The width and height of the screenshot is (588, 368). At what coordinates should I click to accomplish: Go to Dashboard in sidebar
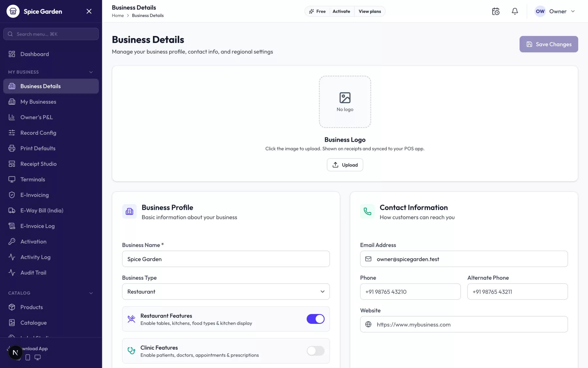[51, 54]
